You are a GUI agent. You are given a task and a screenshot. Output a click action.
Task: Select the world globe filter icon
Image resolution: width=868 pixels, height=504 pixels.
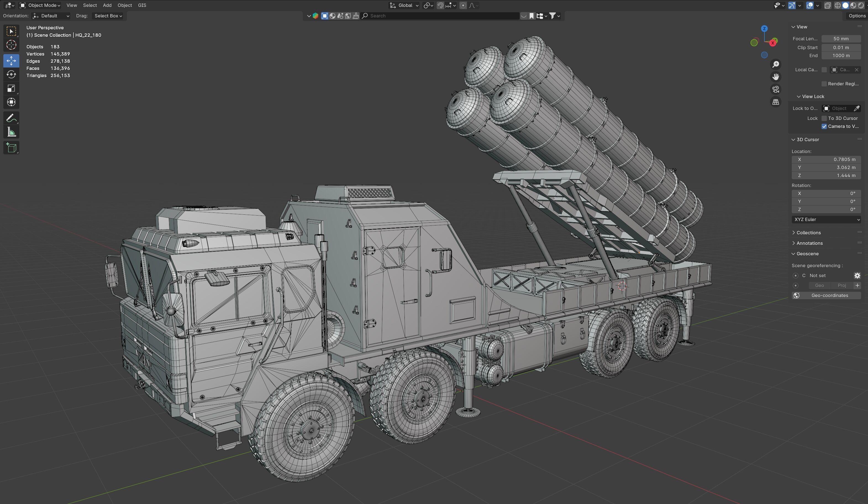[348, 16]
